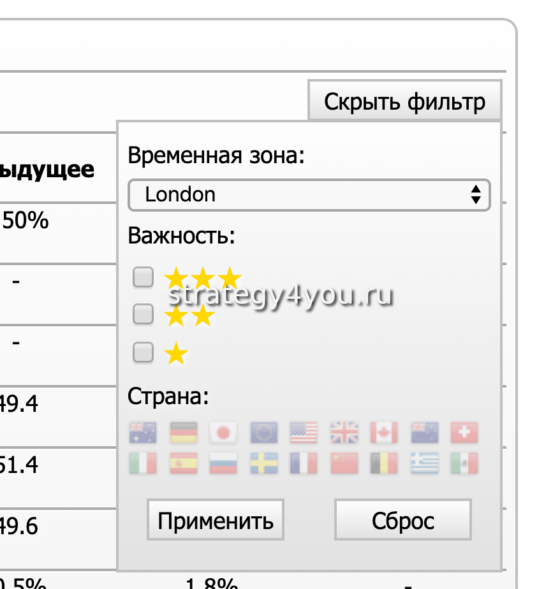Select the United Kingdom flag filter

pos(344,432)
